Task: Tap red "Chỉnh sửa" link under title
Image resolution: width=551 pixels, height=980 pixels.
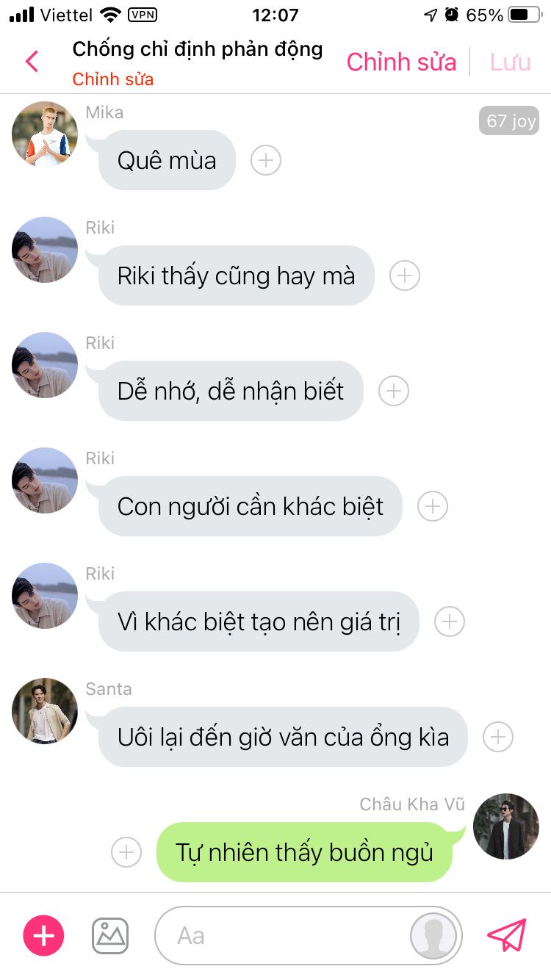Action: pos(113,79)
